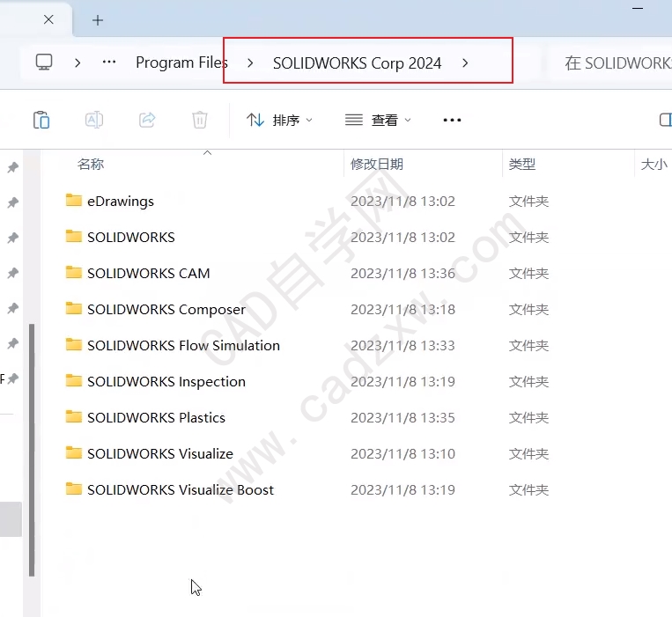Navigate to Program Files breadcrumb
This screenshot has width=672, height=617.
pos(181,63)
